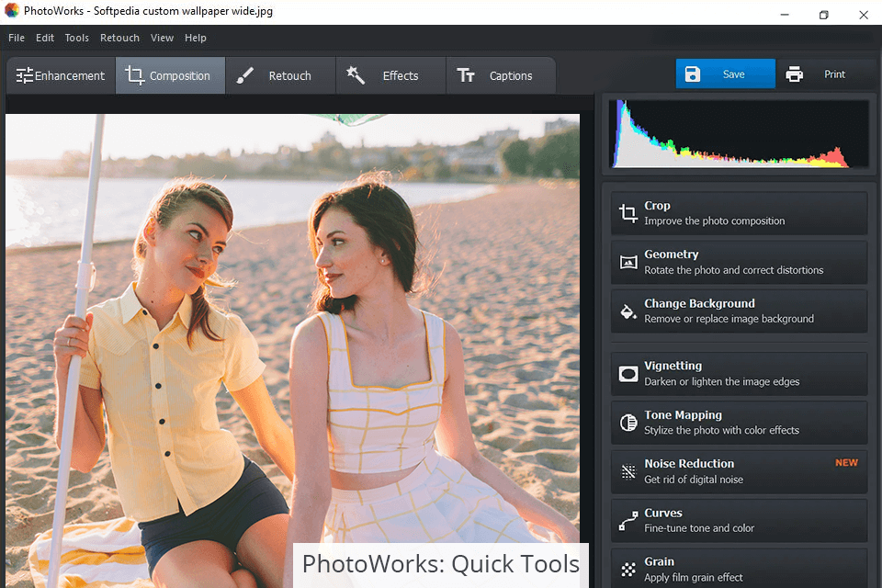Viewport: 882px width, 588px height.
Task: Open the Edit menu
Action: (45, 38)
